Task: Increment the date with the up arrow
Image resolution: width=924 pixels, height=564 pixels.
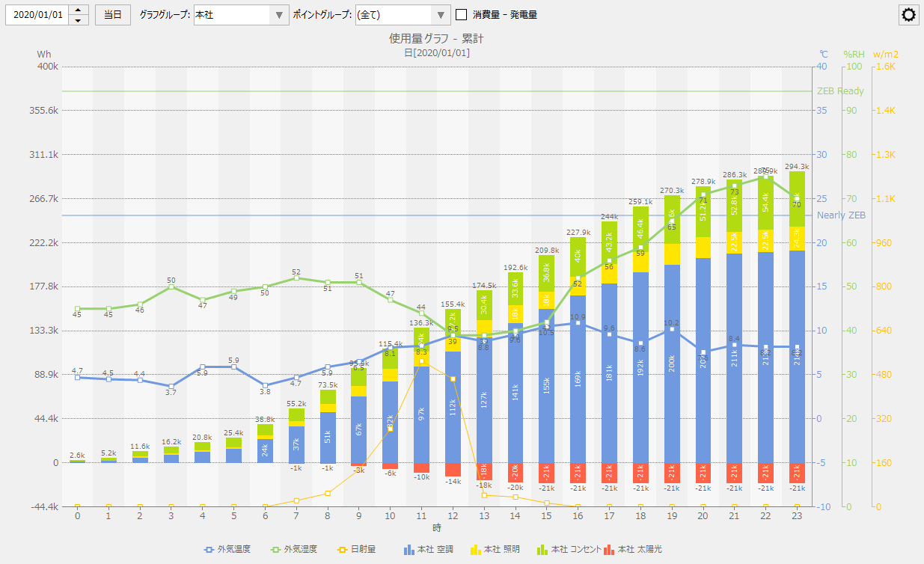Action: click(79, 10)
